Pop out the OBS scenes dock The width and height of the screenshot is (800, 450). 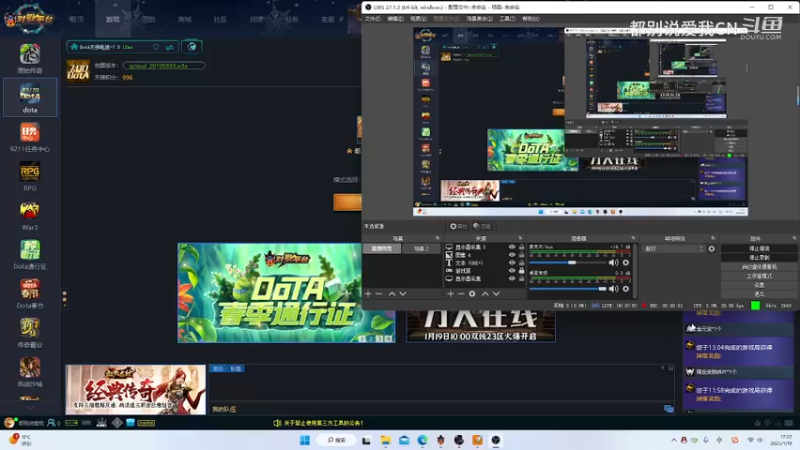[437, 238]
